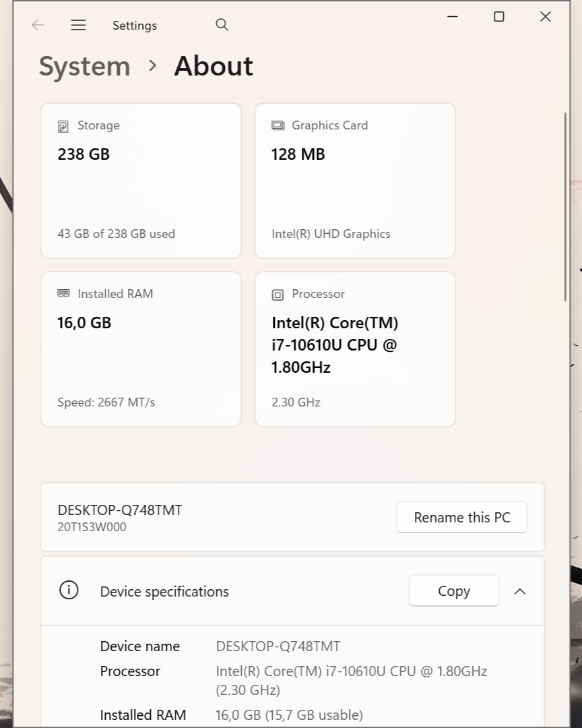
Task: Click 'Speed: 2667 MT/s' text
Action: tap(106, 402)
